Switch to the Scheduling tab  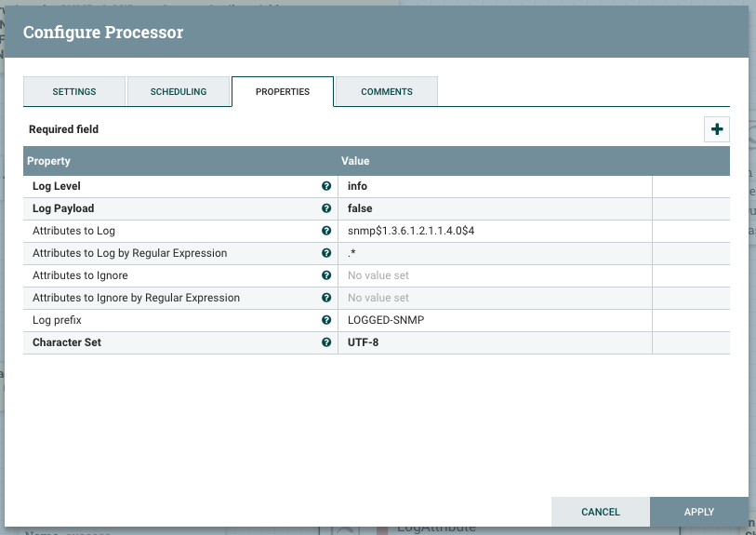point(179,92)
